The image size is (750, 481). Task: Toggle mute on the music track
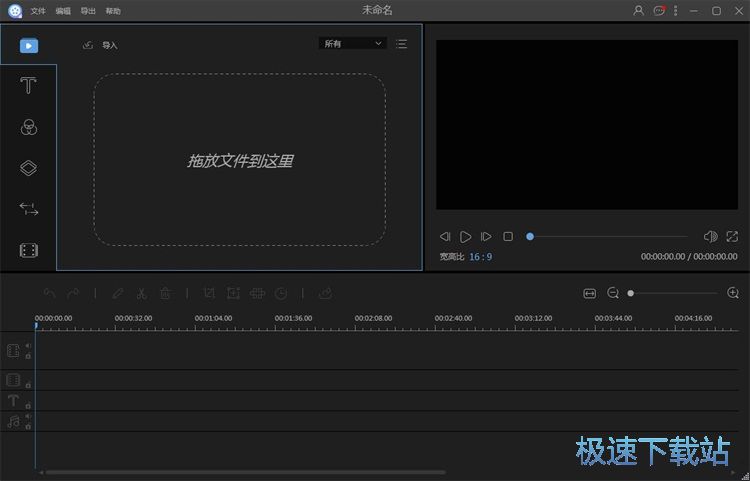28,416
